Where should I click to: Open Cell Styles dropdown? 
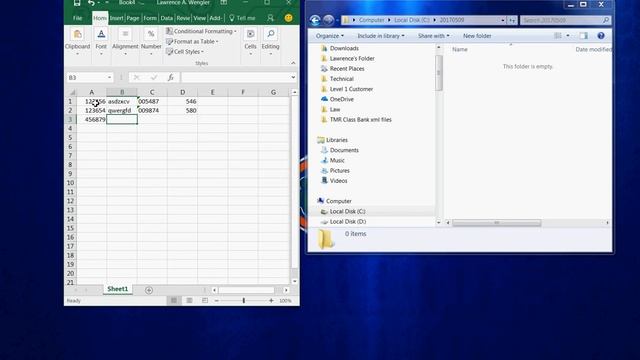185,51
